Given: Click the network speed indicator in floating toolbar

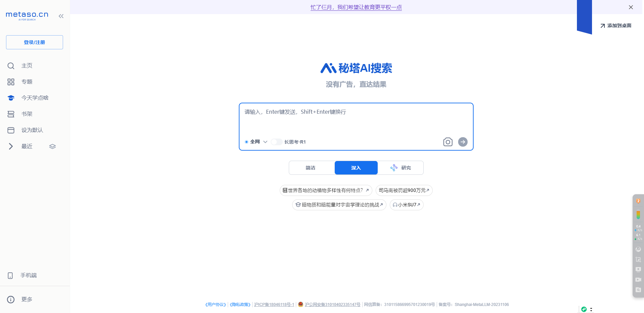Looking at the screenshot, I should tap(638, 232).
